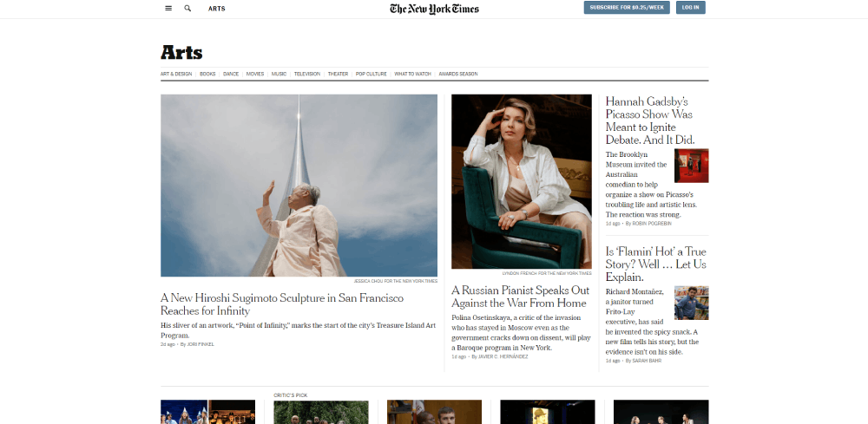Click Polina Osetinskaya summary text
Viewport: 868px width, 424px height.
[519, 333]
